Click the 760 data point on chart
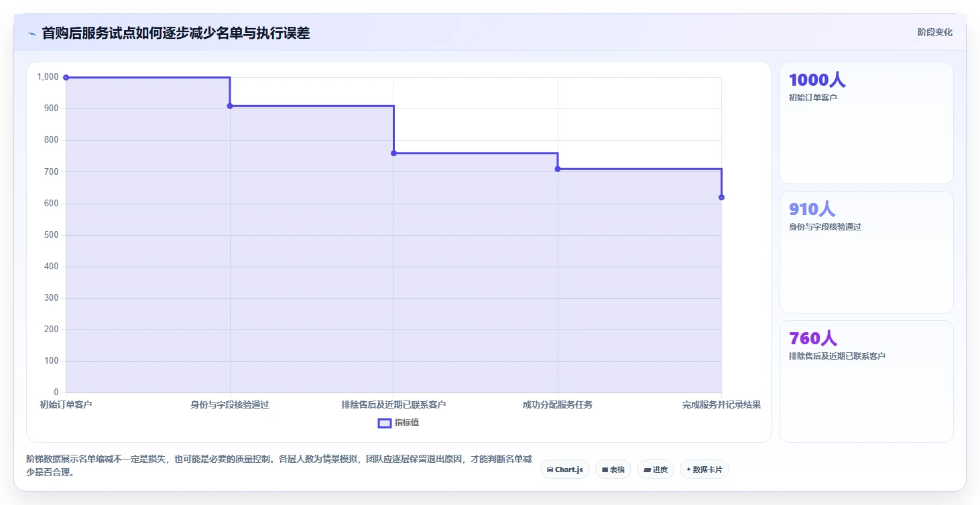Image resolution: width=980 pixels, height=505 pixels. point(393,153)
